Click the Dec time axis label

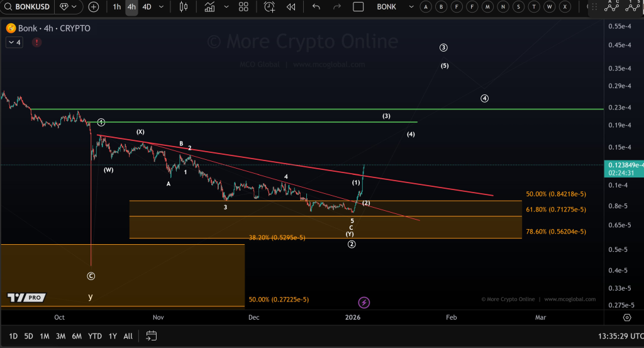(x=254, y=317)
